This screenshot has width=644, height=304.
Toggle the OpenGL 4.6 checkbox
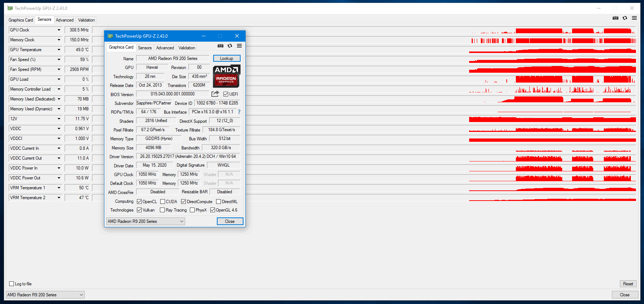[212, 210]
